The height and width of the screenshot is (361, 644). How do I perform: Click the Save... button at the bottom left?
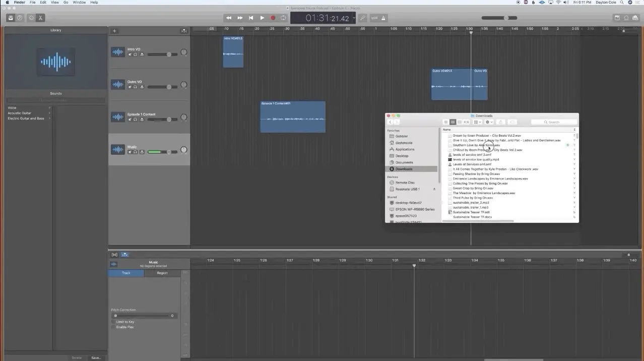pos(96,357)
